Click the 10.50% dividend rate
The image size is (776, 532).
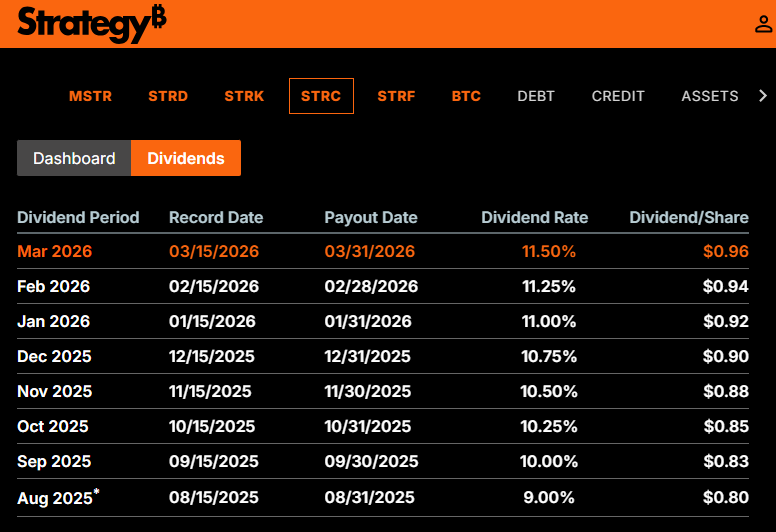[549, 391]
